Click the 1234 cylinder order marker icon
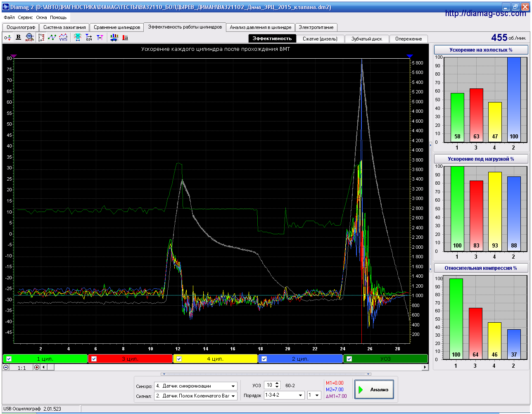This screenshot has height=414, width=532. (x=89, y=38)
